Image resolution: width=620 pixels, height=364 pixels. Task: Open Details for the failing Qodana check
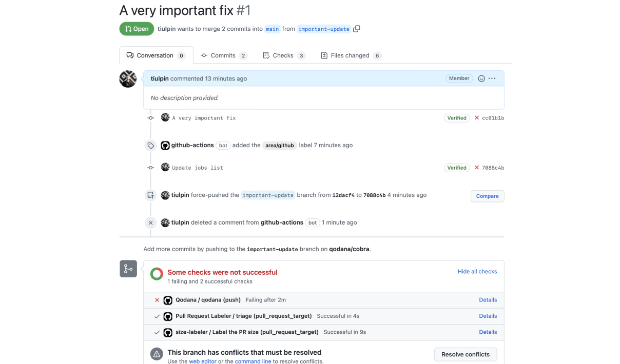(488, 300)
